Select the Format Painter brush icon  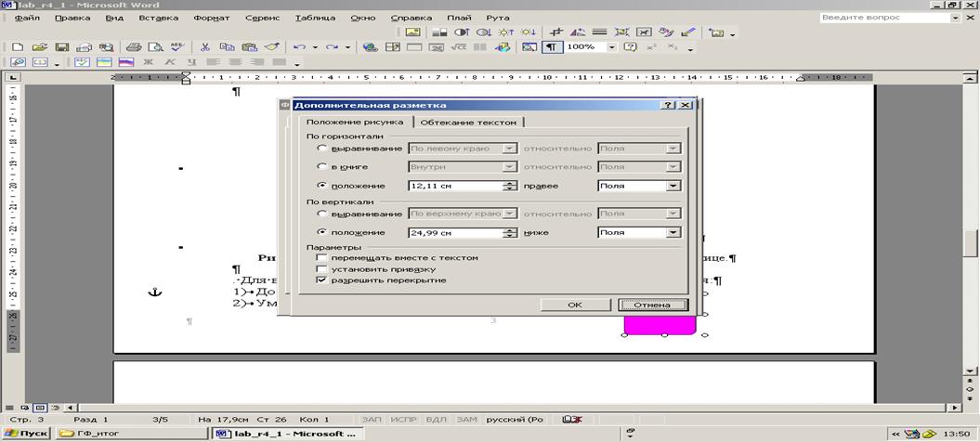tap(272, 46)
